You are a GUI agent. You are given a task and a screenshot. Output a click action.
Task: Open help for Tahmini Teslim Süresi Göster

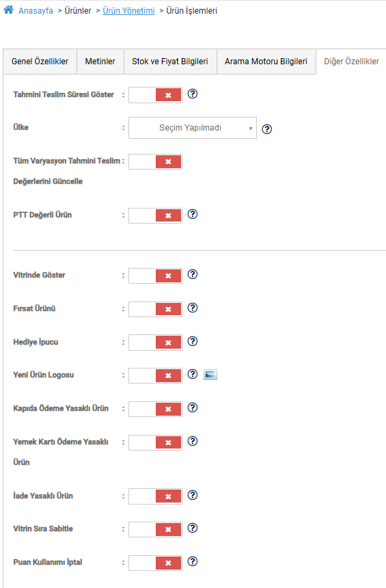click(x=193, y=94)
